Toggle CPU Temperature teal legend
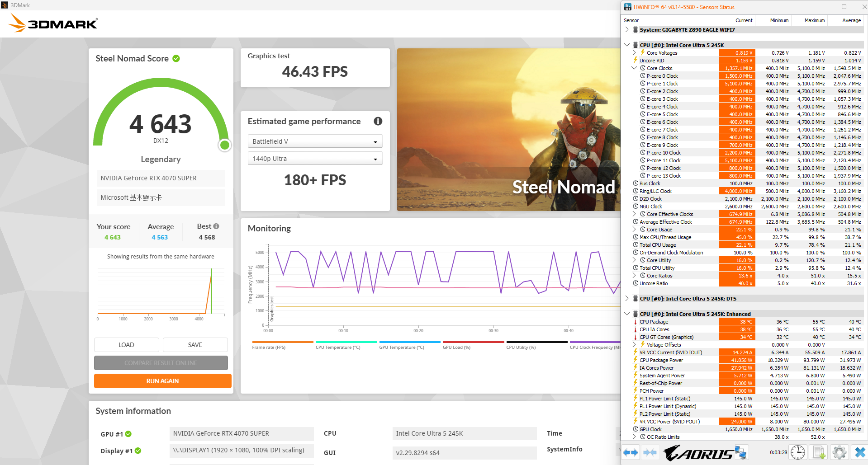 click(x=346, y=345)
